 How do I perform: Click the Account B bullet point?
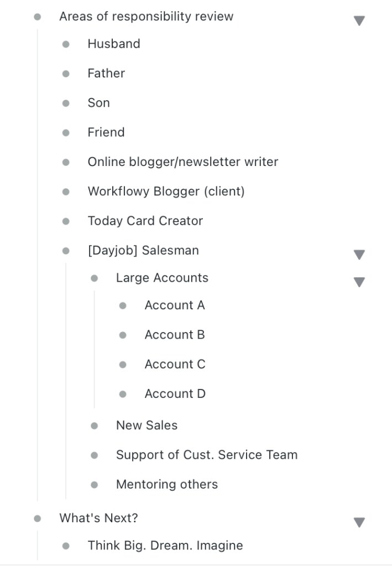[123, 335]
